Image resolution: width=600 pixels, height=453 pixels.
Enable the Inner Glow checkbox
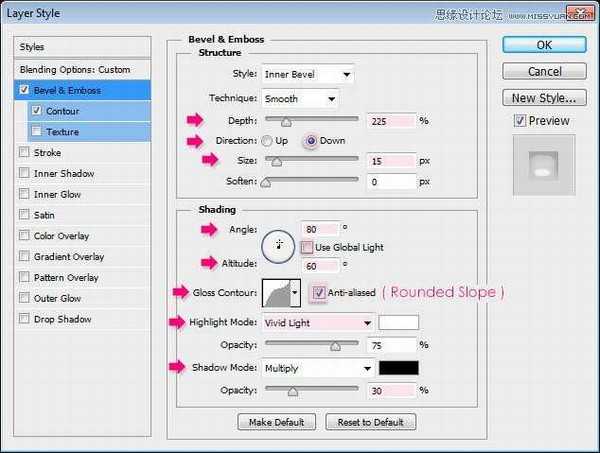click(x=24, y=194)
